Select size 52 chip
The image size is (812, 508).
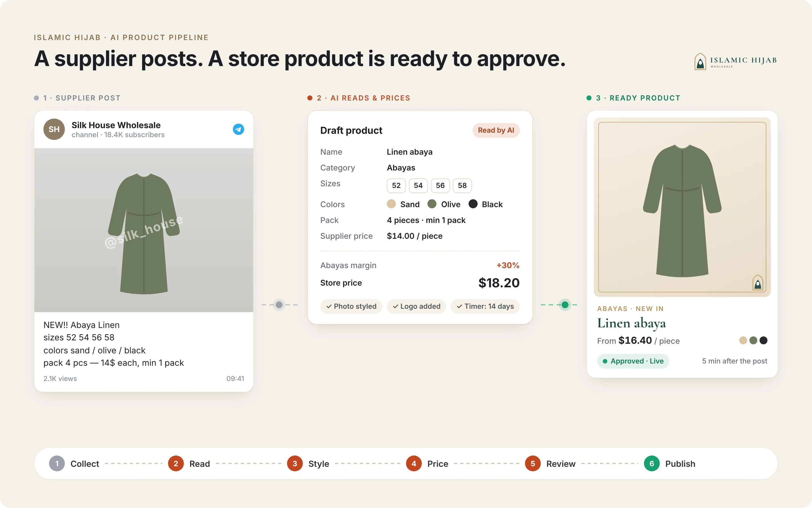(396, 185)
